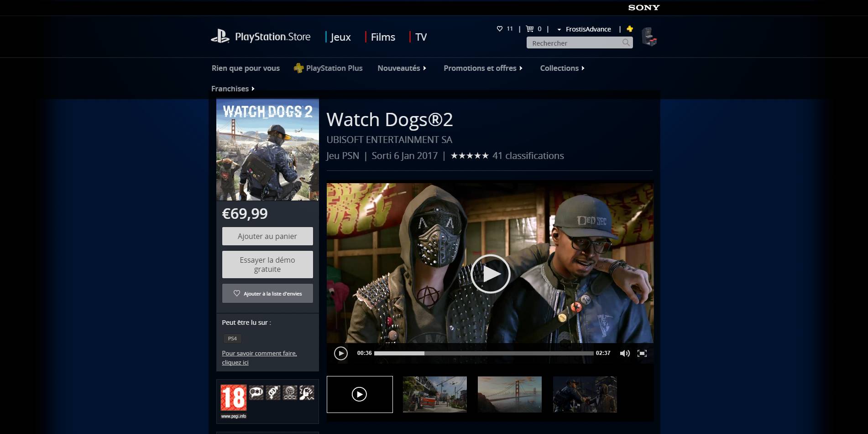Click the PlayStation Store logo
This screenshot has height=434, width=868.
[261, 37]
